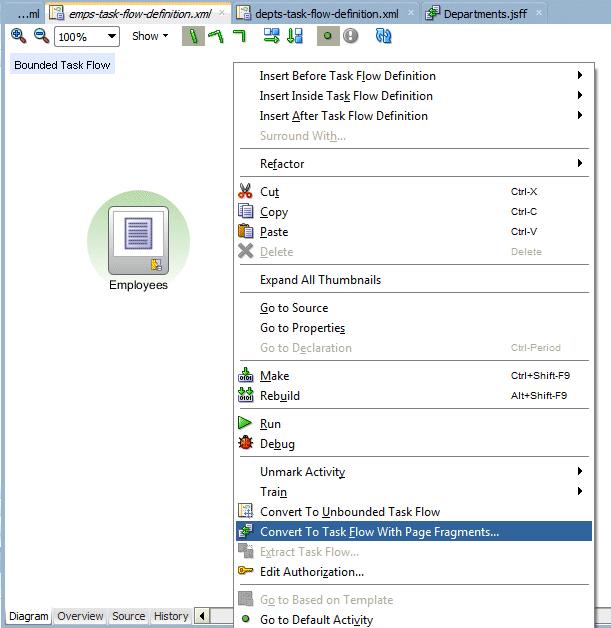The width and height of the screenshot is (611, 628).
Task: Open the 100% zoom level dropdown
Action: (87, 37)
